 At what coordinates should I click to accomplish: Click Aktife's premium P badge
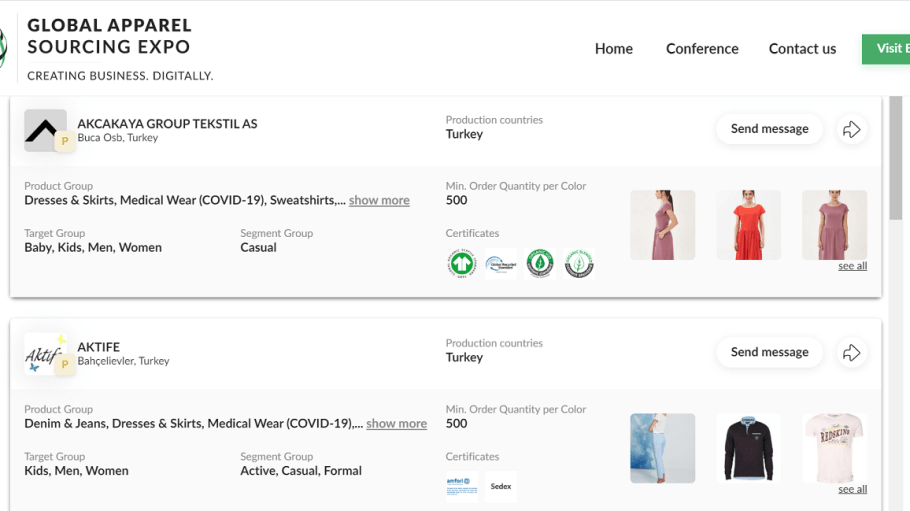coord(65,365)
